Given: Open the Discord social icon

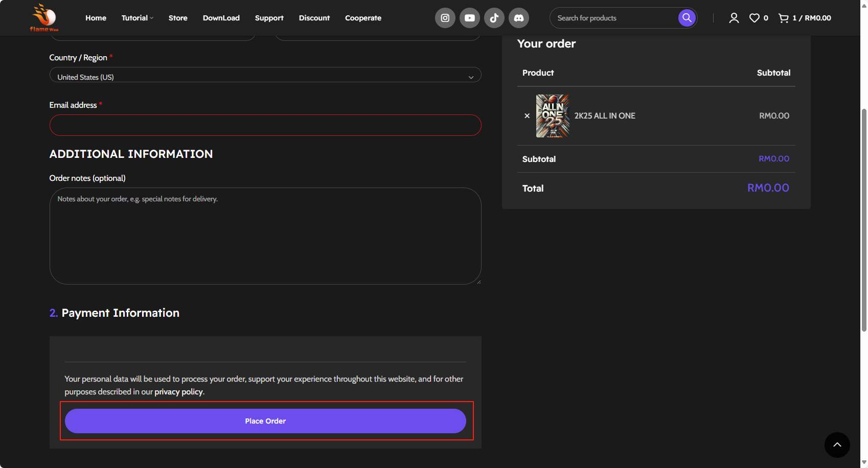Looking at the screenshot, I should (x=518, y=18).
